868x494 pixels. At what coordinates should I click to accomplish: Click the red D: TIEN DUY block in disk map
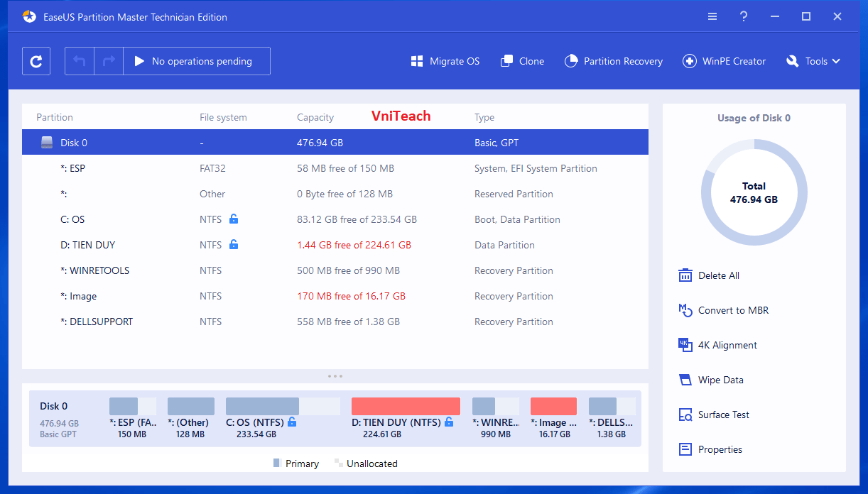point(406,406)
